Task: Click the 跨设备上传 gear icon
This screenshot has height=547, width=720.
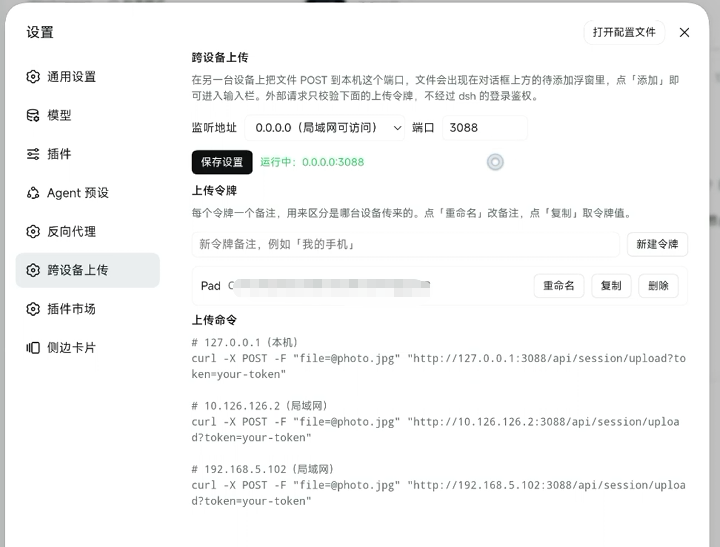Action: (33, 270)
